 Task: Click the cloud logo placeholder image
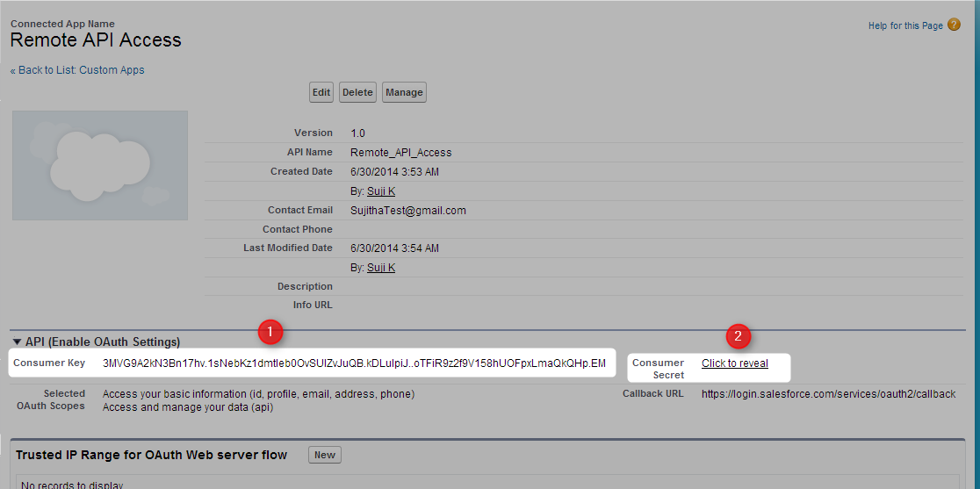point(100,166)
